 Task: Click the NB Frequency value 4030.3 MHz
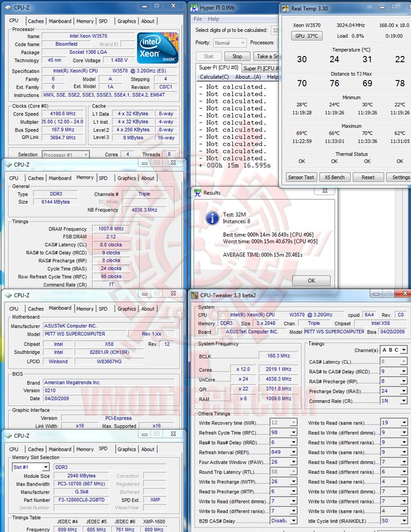tap(144, 210)
